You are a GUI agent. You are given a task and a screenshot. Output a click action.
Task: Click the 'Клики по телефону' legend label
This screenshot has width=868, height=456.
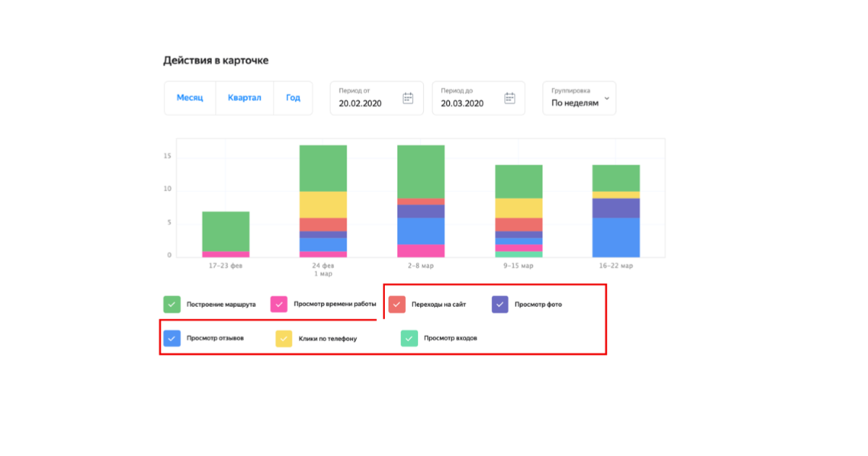coord(328,339)
